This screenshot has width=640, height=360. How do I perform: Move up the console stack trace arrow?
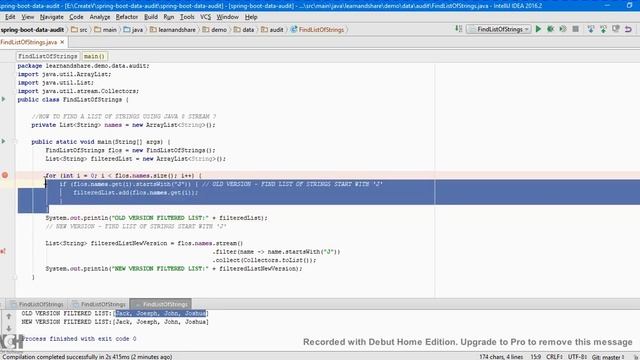[9, 316]
